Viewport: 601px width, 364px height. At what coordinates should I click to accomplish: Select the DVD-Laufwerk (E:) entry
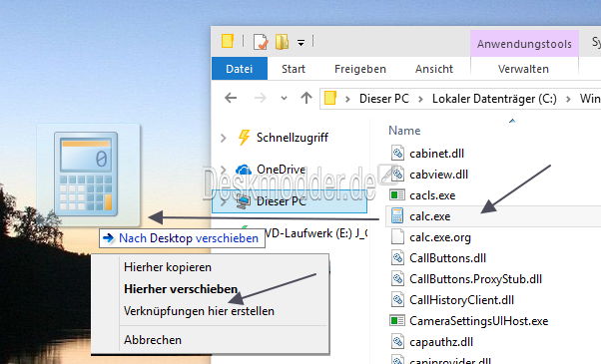click(315, 233)
